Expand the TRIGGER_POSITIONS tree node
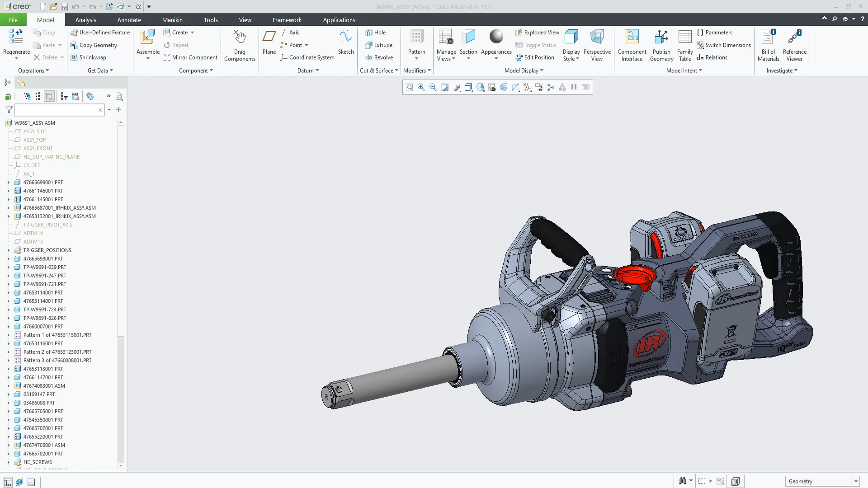868x488 pixels. (x=8, y=250)
